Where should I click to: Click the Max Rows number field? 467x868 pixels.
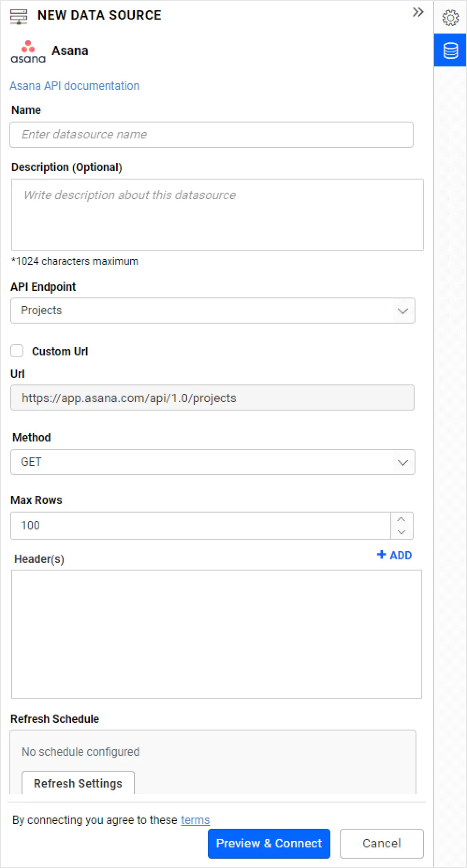tap(200, 526)
